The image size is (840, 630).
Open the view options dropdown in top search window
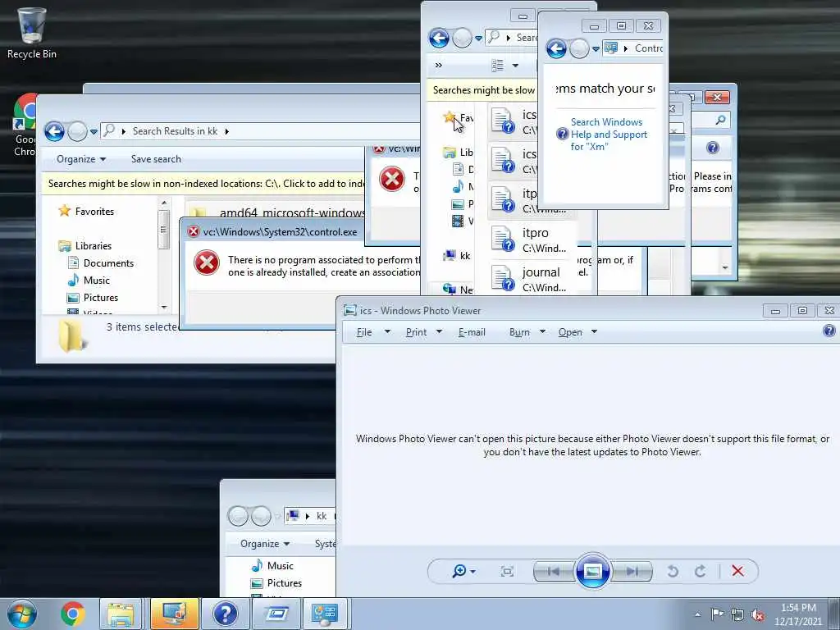pyautogui.click(x=515, y=66)
